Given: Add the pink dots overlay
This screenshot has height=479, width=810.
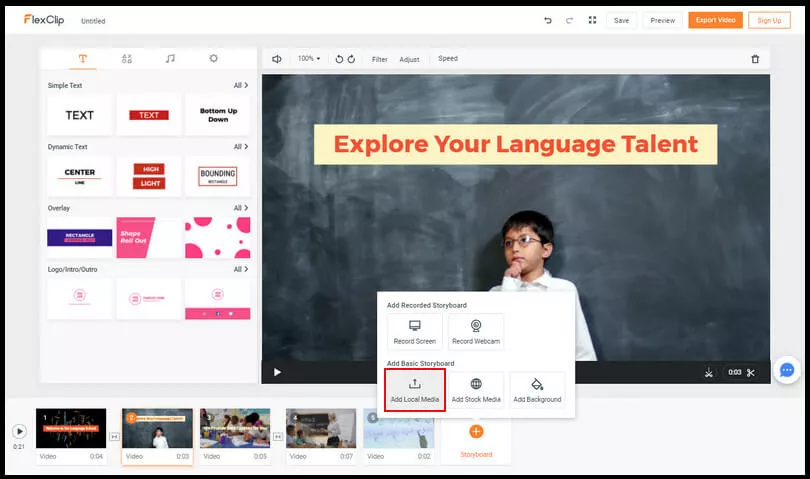Looking at the screenshot, I should click(218, 238).
